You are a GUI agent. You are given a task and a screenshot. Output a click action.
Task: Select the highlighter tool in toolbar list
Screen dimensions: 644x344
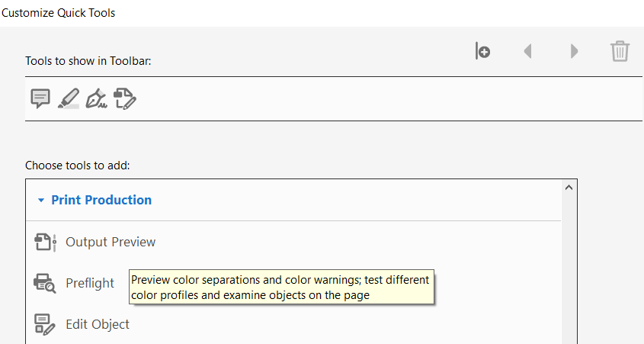(x=69, y=98)
